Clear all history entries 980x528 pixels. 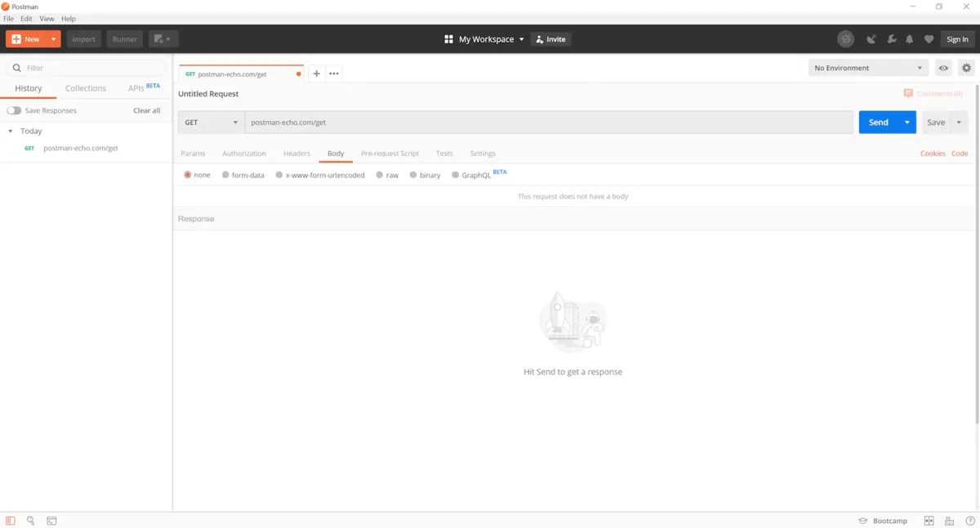[147, 110]
